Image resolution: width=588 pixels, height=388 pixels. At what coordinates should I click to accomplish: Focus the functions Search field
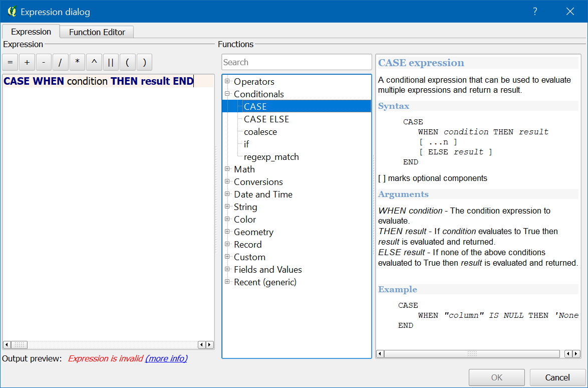(x=297, y=62)
